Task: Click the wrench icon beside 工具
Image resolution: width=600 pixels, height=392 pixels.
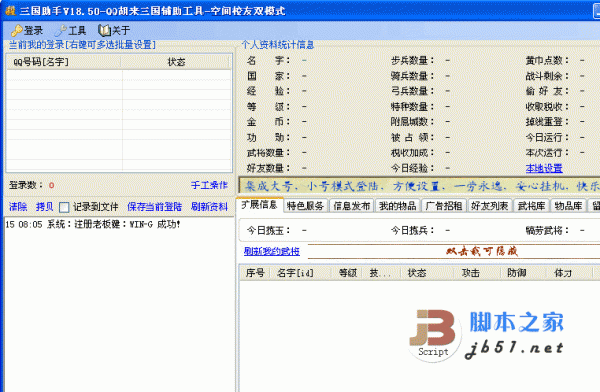Action: (x=60, y=30)
